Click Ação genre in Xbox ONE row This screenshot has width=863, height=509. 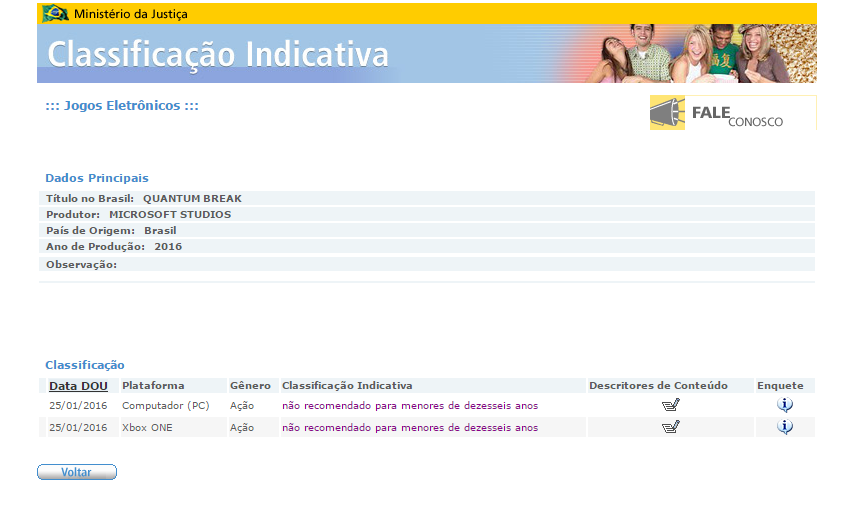point(242,428)
